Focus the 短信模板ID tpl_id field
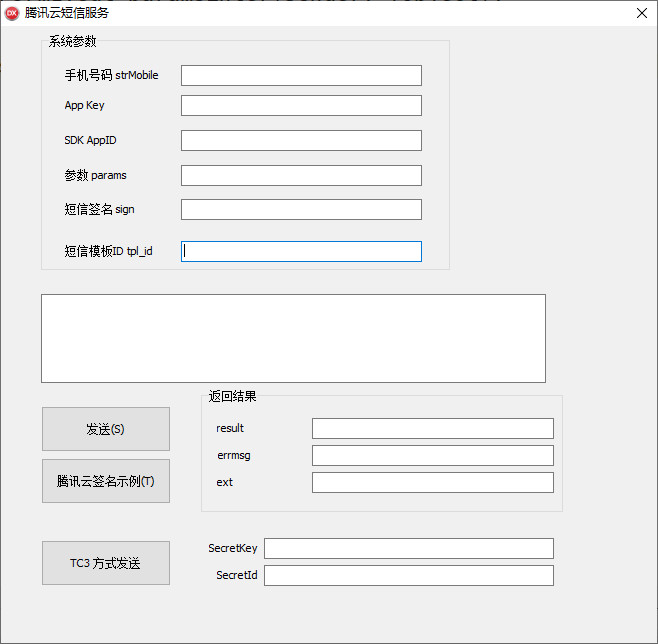 301,251
